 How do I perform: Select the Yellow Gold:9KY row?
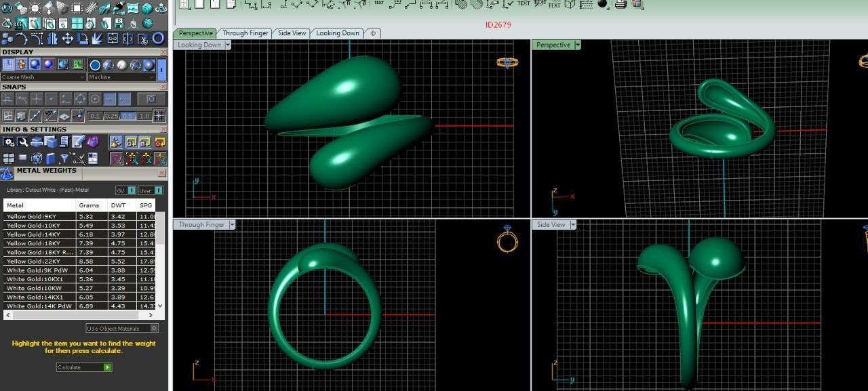point(79,216)
